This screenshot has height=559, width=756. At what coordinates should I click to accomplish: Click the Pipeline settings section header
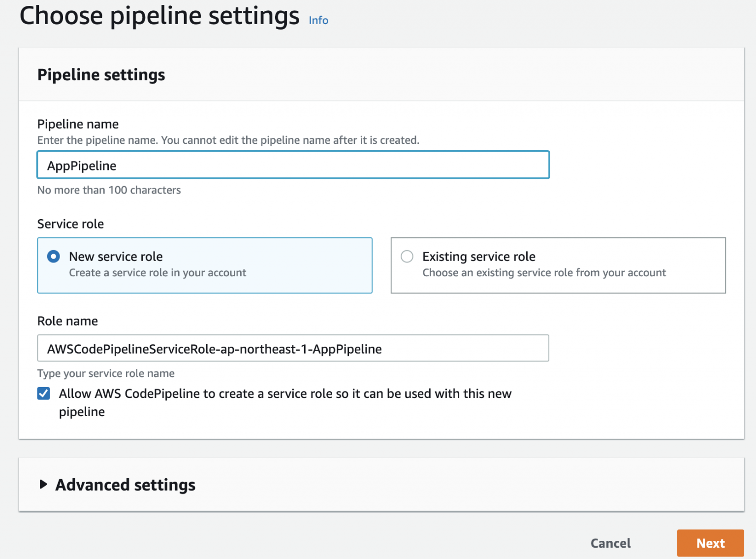[100, 74]
